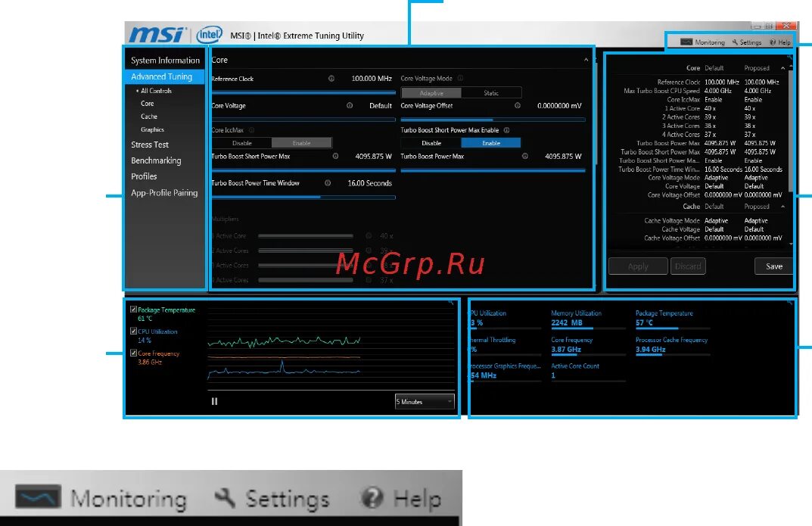Click the down arrow of the Default/Proposed panel scrollbar
The width and height of the screenshot is (812, 526).
(x=791, y=244)
